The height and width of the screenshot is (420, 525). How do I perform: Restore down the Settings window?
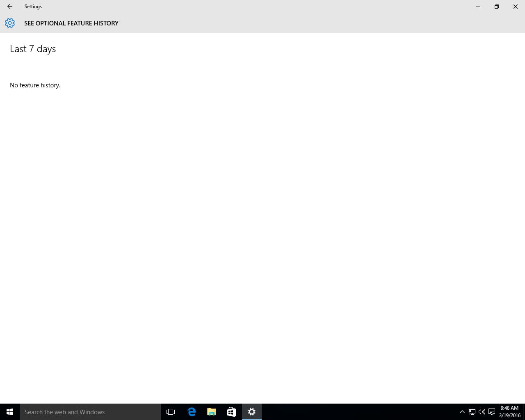tap(497, 7)
